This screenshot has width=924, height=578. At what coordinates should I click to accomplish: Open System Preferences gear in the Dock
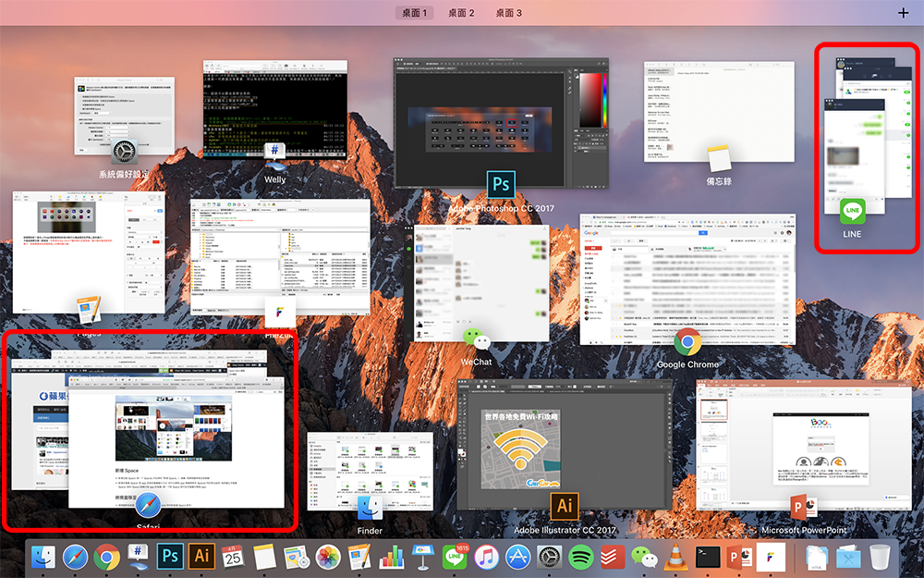pyautogui.click(x=549, y=557)
